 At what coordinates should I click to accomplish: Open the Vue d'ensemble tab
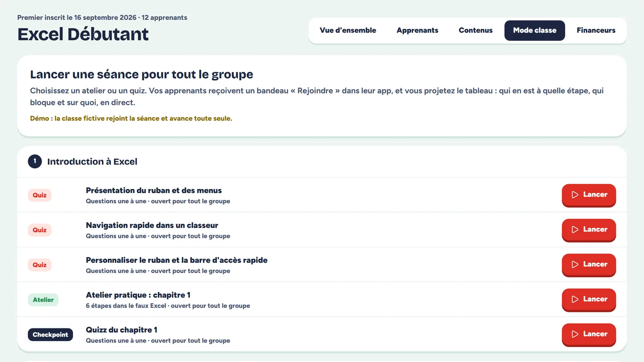point(348,30)
